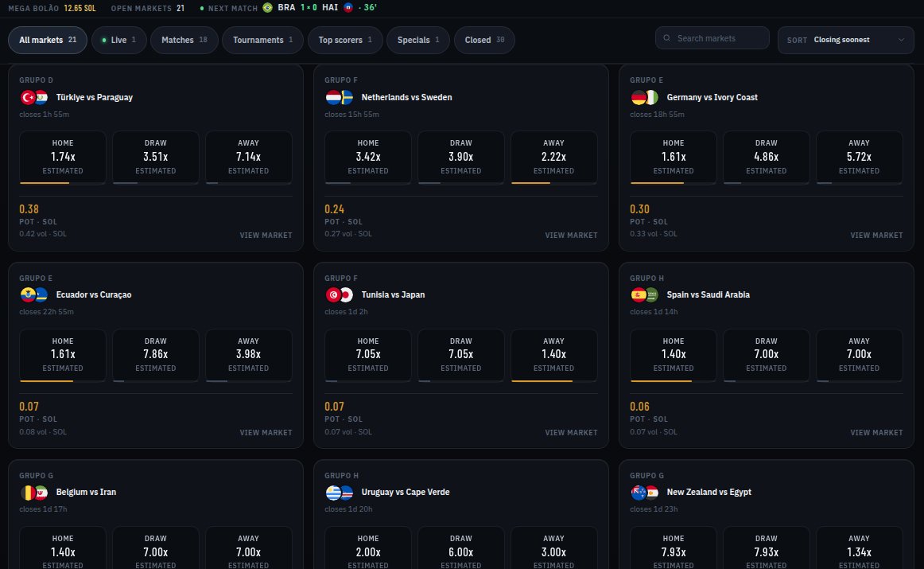Click the Open Markets 21 counter

[x=148, y=8]
